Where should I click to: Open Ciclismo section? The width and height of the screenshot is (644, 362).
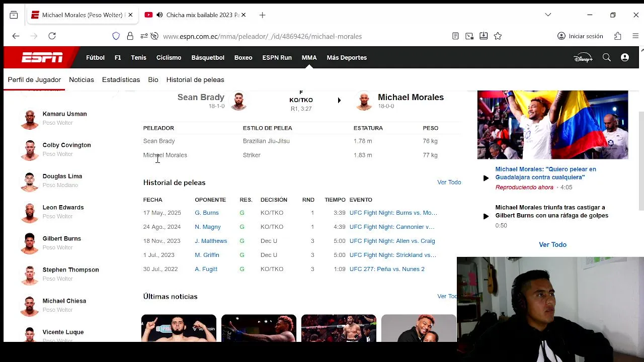point(169,58)
